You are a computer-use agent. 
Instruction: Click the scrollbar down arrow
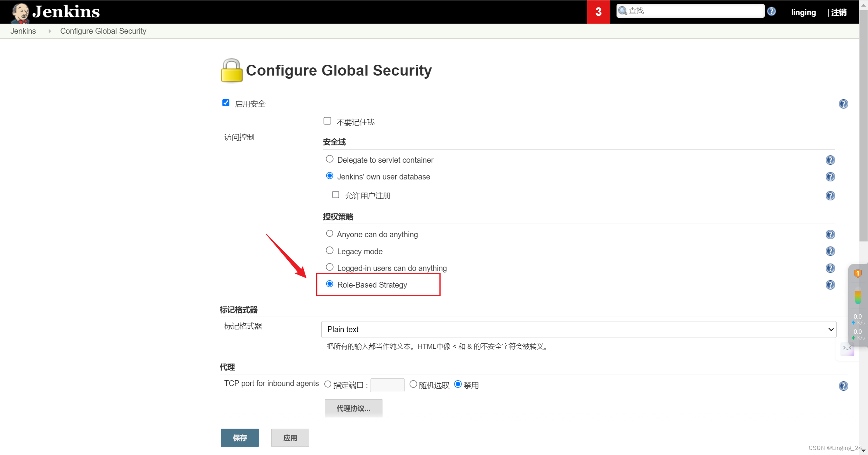coord(863,450)
